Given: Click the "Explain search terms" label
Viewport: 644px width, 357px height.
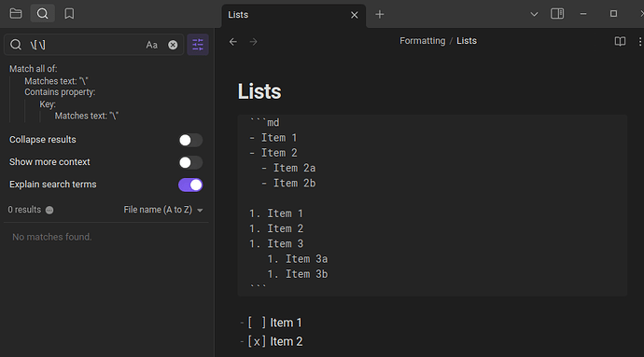Looking at the screenshot, I should [53, 185].
